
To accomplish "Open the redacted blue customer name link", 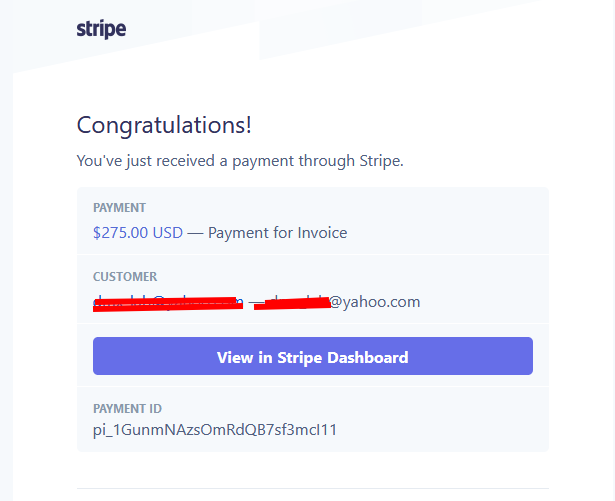I will (168, 303).
